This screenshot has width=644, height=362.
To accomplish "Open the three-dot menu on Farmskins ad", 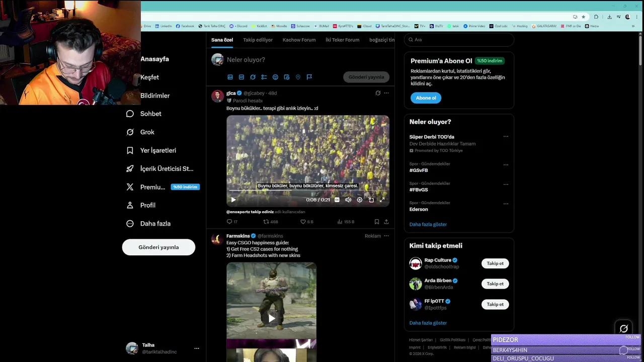I will coord(386,236).
